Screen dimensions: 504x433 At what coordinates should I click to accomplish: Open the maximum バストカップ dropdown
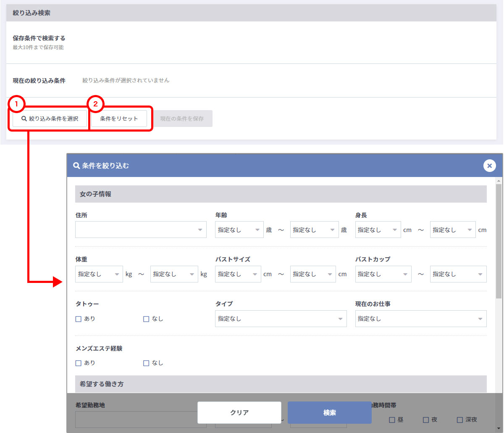tap(458, 274)
